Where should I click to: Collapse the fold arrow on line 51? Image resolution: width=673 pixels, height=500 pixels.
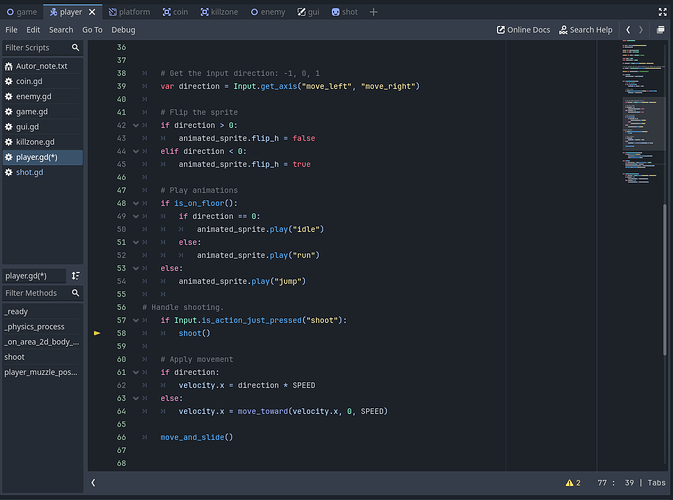click(136, 242)
